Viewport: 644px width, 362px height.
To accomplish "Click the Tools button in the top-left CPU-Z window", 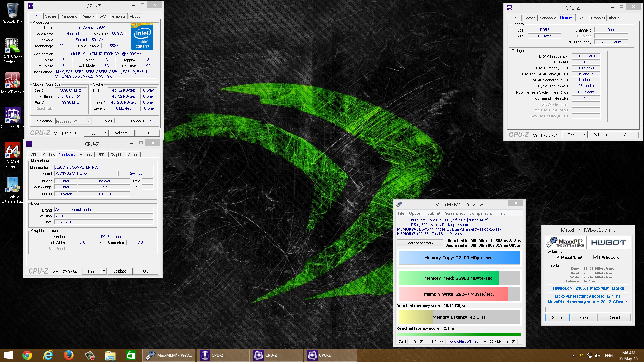I will 93,133.
